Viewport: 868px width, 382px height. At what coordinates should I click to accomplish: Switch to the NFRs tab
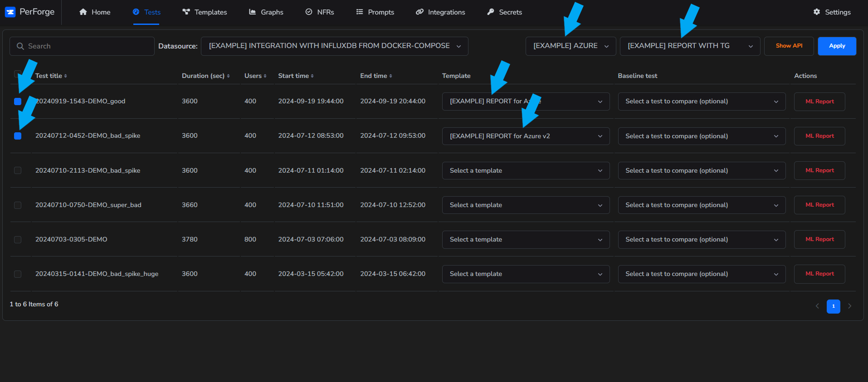320,12
